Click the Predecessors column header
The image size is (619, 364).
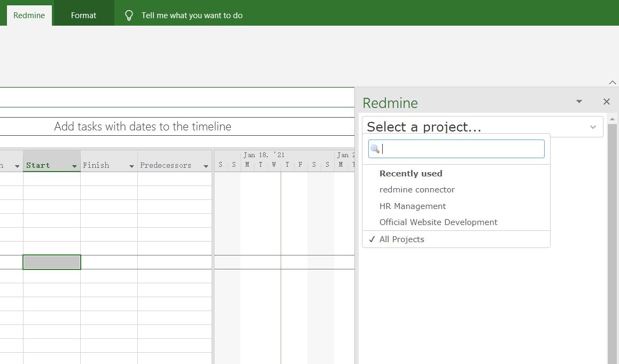[x=175, y=161]
